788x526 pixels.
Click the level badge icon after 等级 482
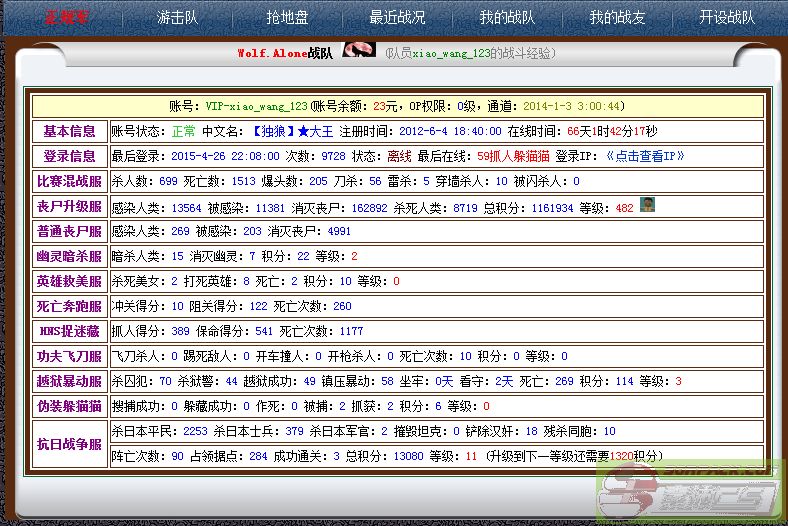[x=647, y=206]
